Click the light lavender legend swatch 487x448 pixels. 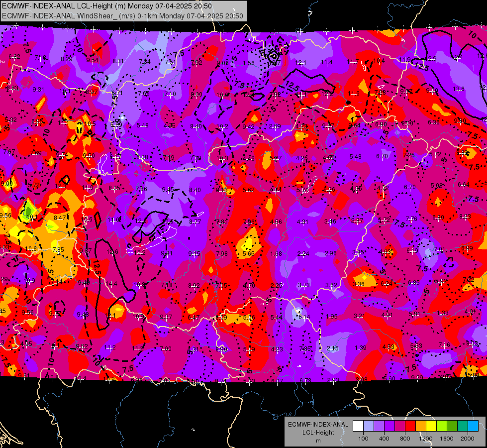(x=369, y=426)
